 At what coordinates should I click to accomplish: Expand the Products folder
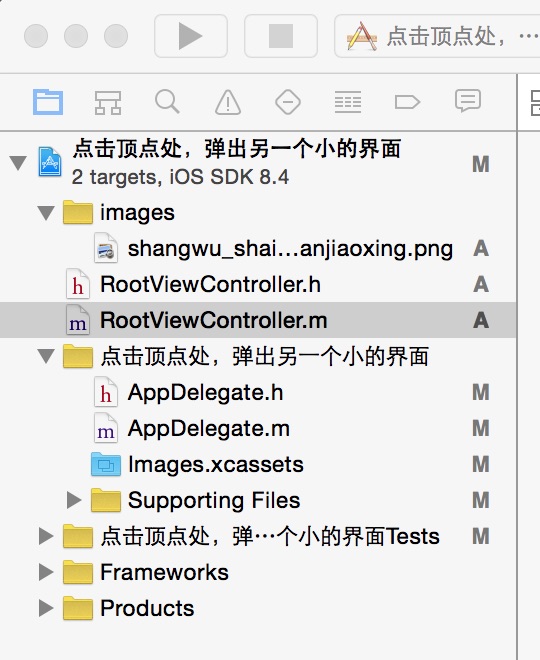(x=46, y=608)
